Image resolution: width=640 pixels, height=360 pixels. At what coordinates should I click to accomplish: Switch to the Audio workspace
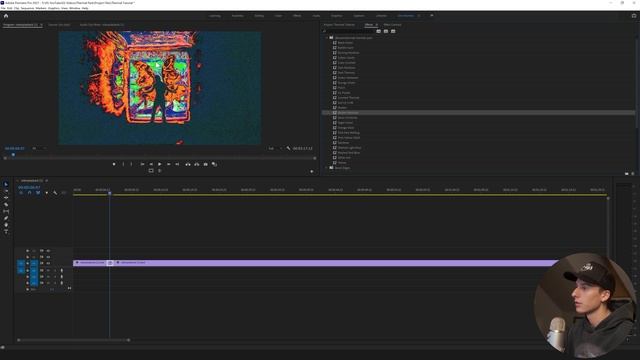(316, 16)
